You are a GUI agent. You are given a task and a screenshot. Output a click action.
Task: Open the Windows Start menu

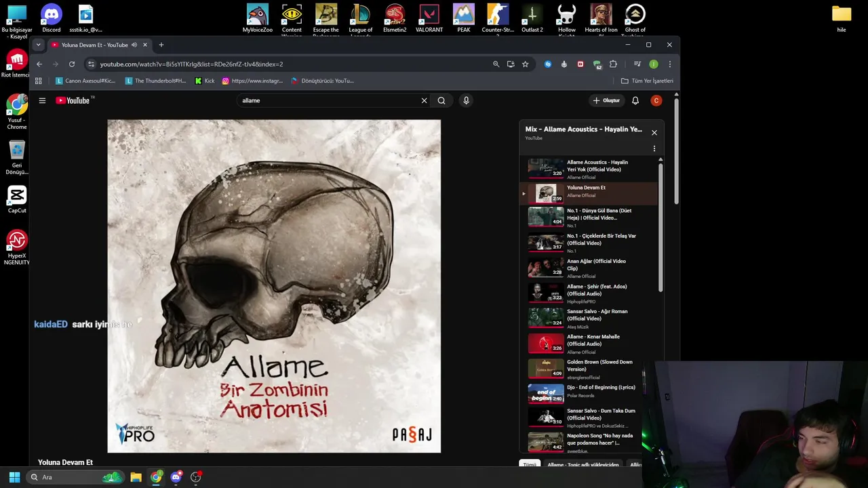[x=14, y=477]
